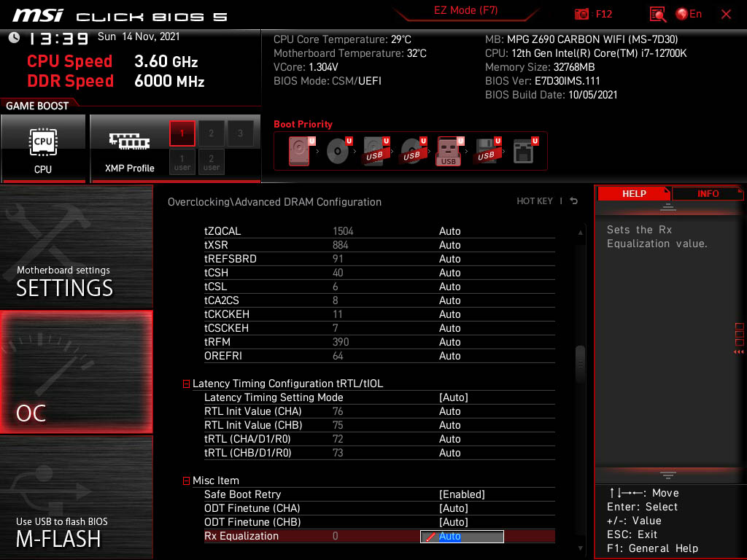The height and width of the screenshot is (560, 747).
Task: Open Latency Timing Setting Mode dropdown
Action: pos(453,397)
